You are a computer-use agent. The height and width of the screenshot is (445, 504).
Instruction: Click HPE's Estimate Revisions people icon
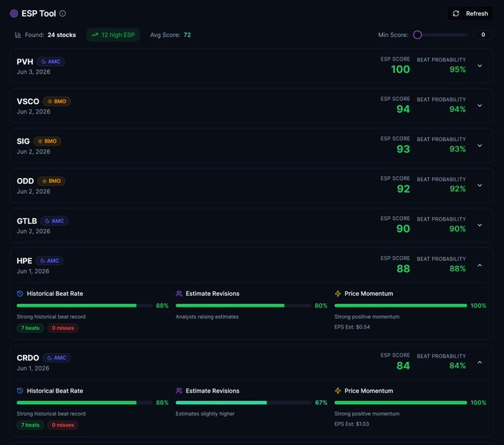point(179,293)
